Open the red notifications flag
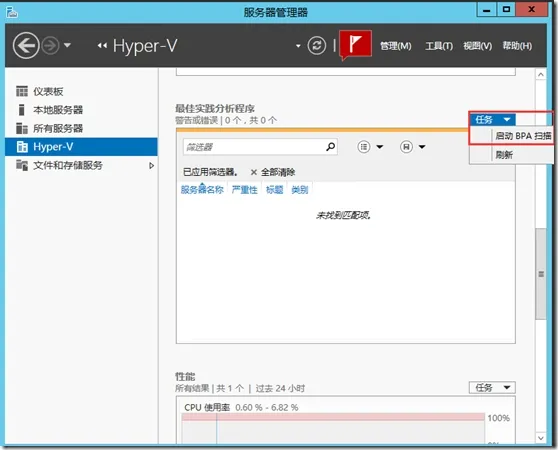The image size is (558, 450). point(356,44)
